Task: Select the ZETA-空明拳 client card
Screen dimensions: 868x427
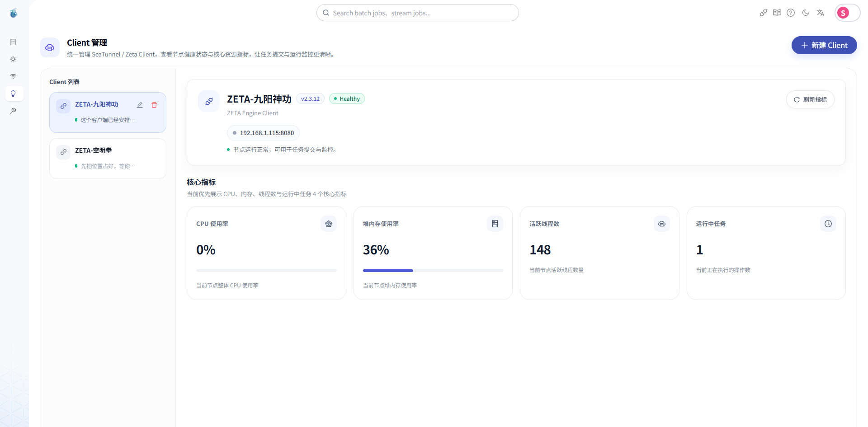Action: pos(108,159)
